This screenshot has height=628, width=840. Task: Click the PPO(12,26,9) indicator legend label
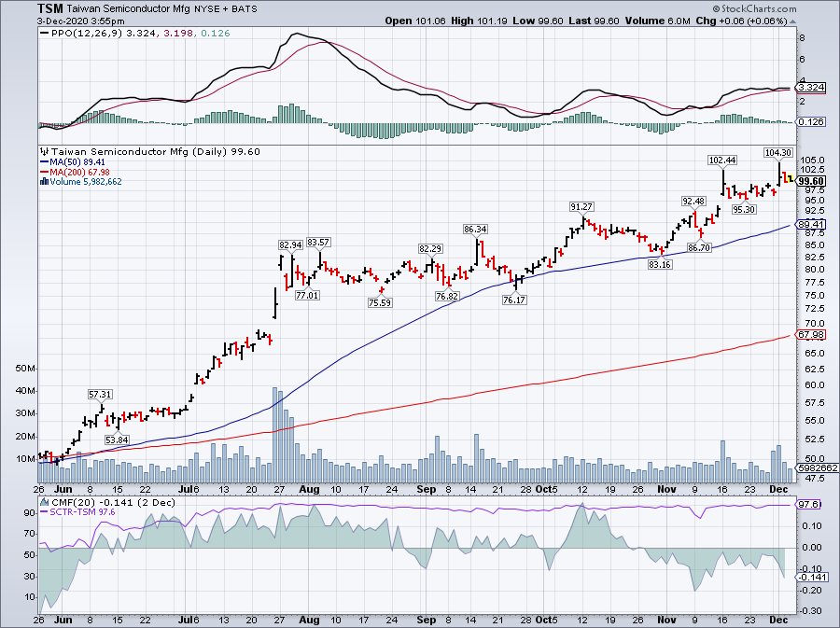click(x=87, y=34)
